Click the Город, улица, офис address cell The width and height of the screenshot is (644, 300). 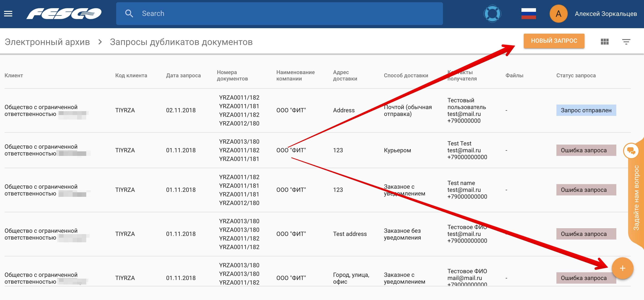point(351,278)
